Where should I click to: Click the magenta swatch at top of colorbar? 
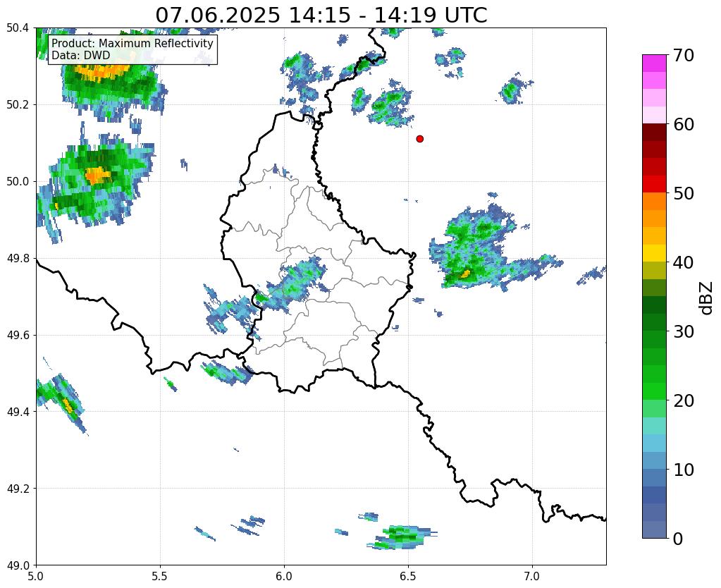point(654,63)
